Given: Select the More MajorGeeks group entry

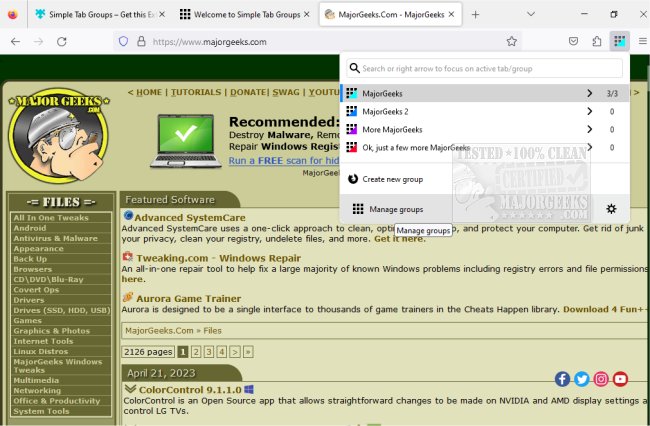Looking at the screenshot, I should coord(485,129).
